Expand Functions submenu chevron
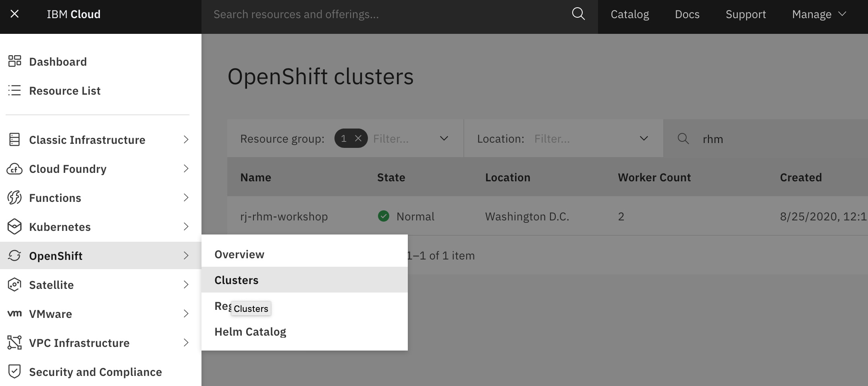Screen dimensions: 868x386 coord(186,197)
